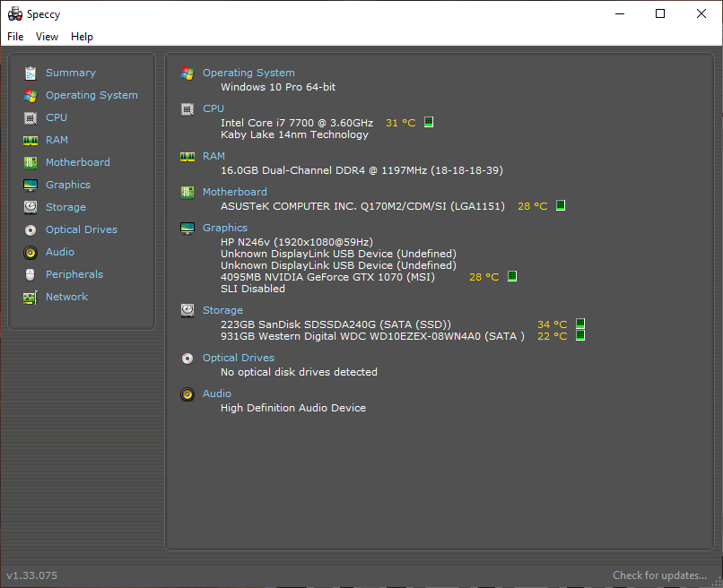Open the Operating System section from sidebar
The image size is (723, 588).
click(x=91, y=95)
